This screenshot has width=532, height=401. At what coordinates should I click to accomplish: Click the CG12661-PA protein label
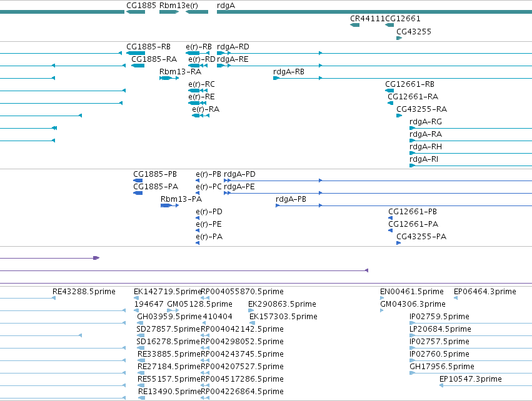[413, 224]
